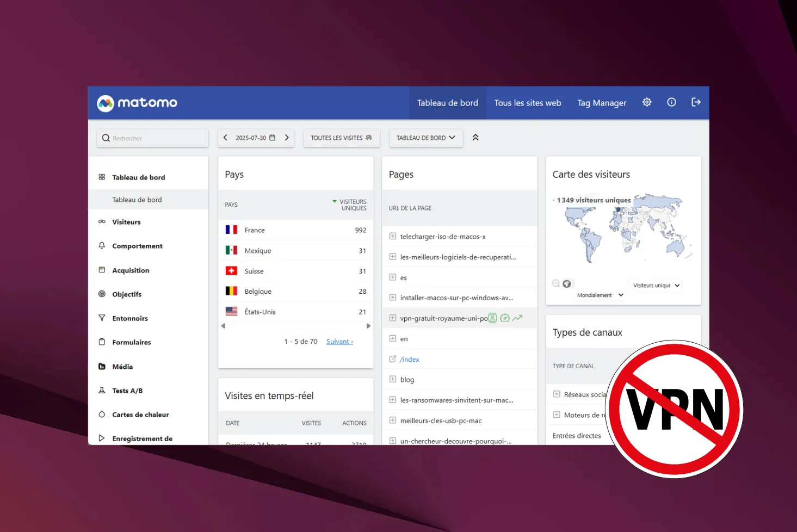Click Suivant pagination link
This screenshot has height=532, width=797.
pyautogui.click(x=339, y=342)
